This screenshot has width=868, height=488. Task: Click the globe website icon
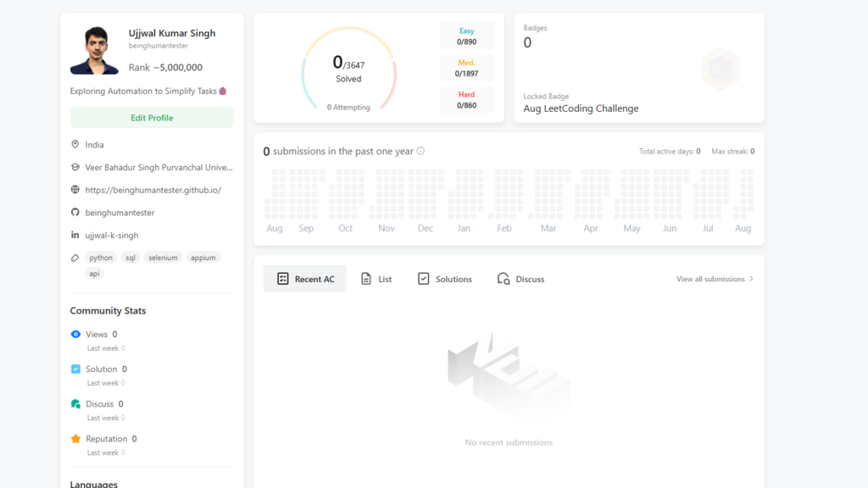click(x=75, y=190)
